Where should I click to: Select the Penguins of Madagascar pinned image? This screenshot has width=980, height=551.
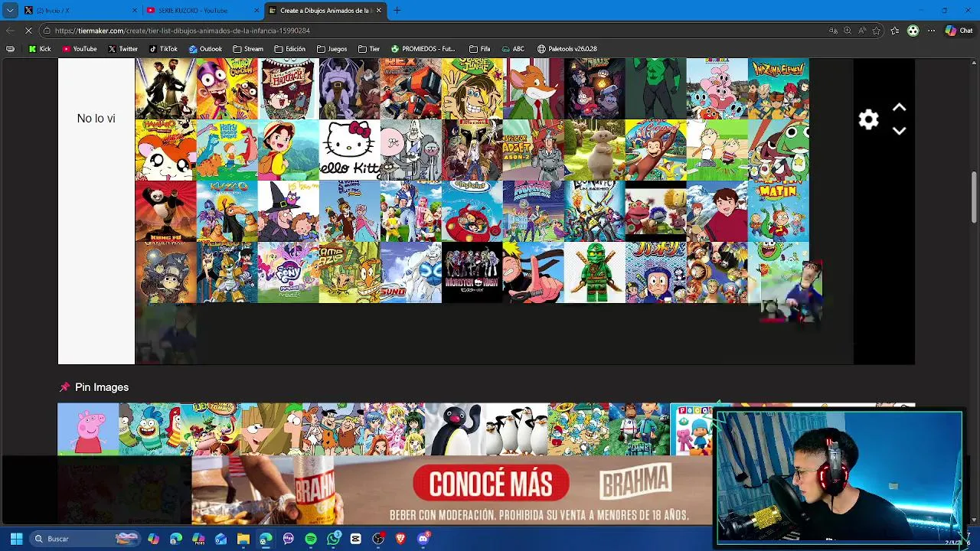point(517,429)
